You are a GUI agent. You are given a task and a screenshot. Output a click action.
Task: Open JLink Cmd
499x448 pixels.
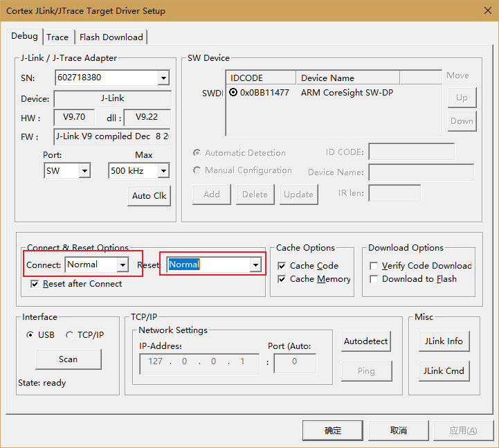[x=444, y=371]
